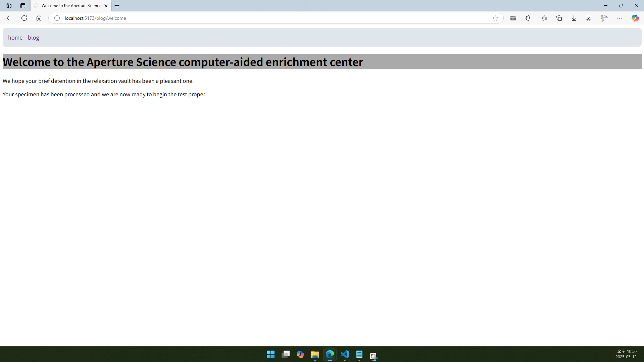The width and height of the screenshot is (644, 362).
Task: Open File Explorer from the taskbar
Action: click(315, 354)
